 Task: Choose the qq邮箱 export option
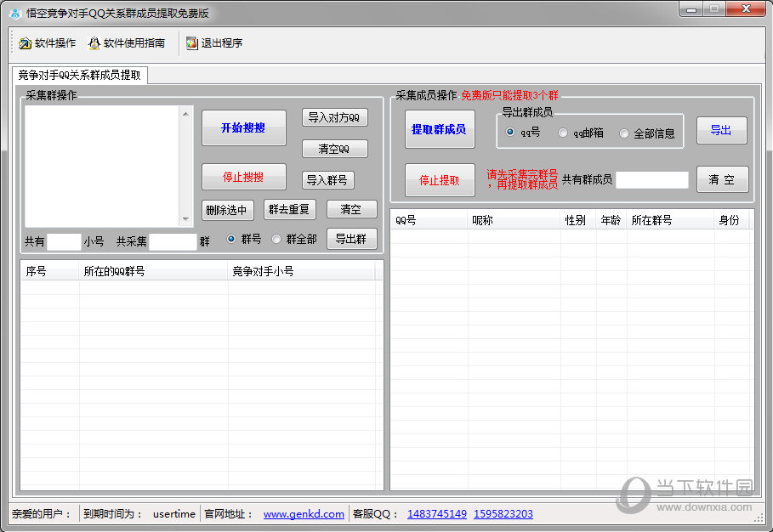click(563, 133)
